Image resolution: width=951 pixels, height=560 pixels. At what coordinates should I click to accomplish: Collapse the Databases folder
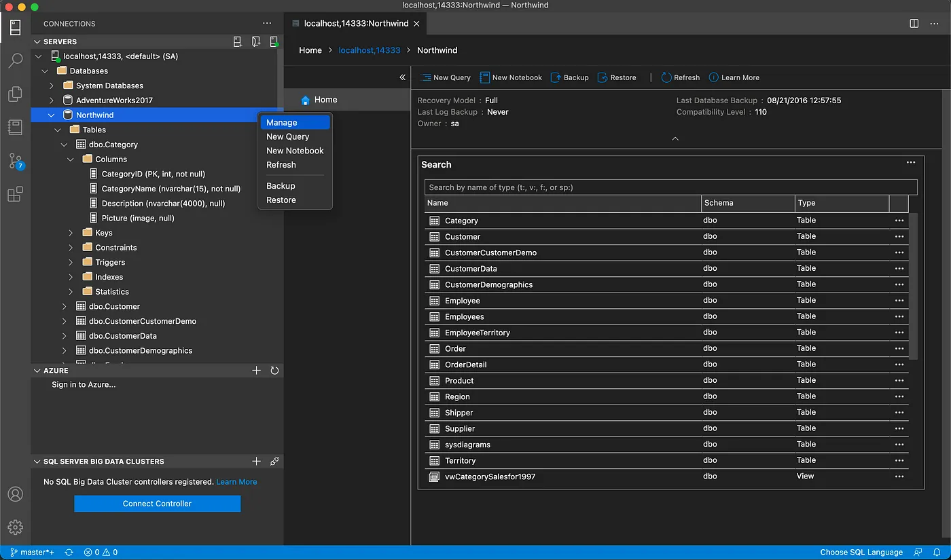click(45, 71)
